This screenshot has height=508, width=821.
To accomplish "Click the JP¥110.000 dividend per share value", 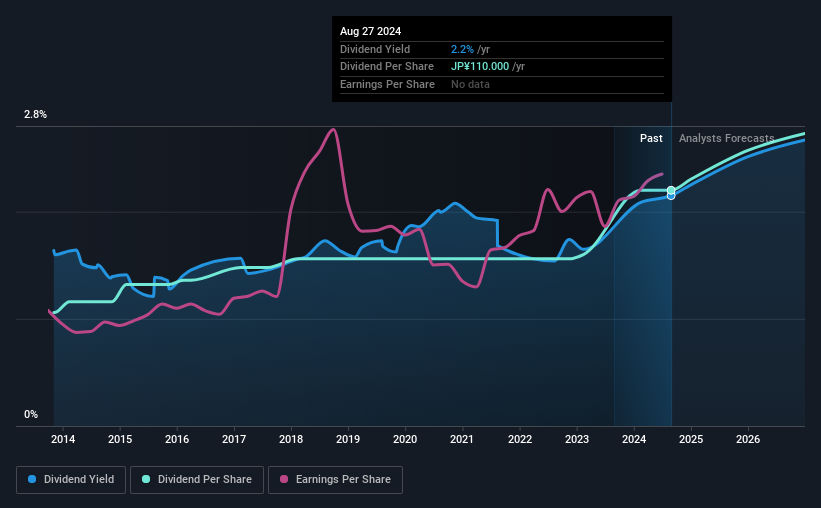I will [480, 67].
